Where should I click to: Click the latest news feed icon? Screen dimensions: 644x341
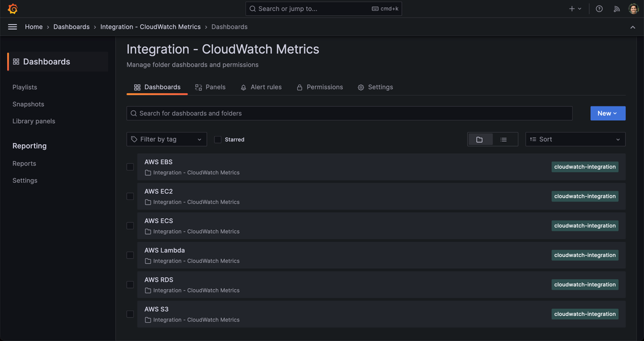click(616, 9)
